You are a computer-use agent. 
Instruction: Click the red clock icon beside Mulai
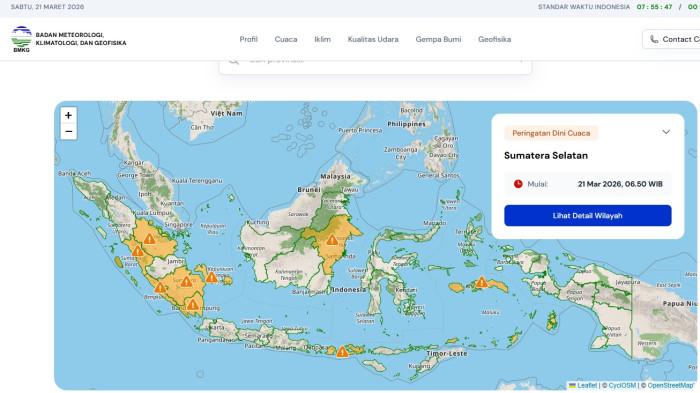[518, 184]
